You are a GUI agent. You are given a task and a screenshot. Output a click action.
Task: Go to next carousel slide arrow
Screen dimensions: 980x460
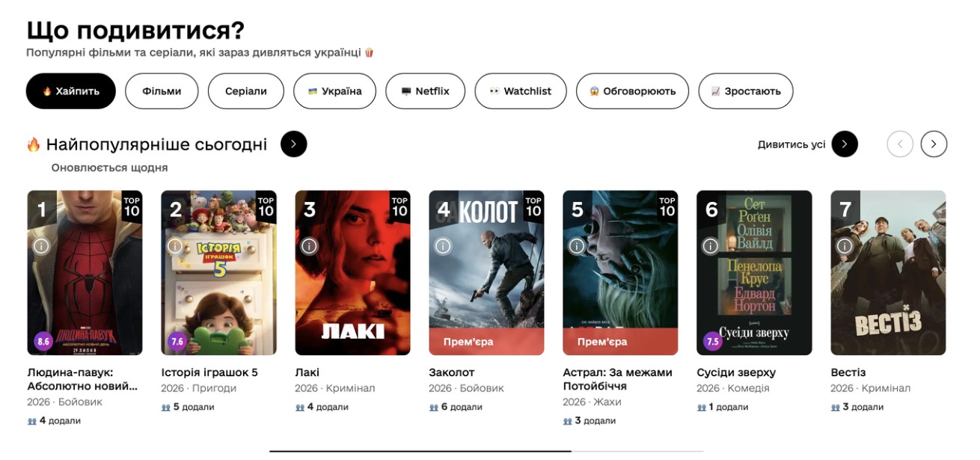(934, 144)
